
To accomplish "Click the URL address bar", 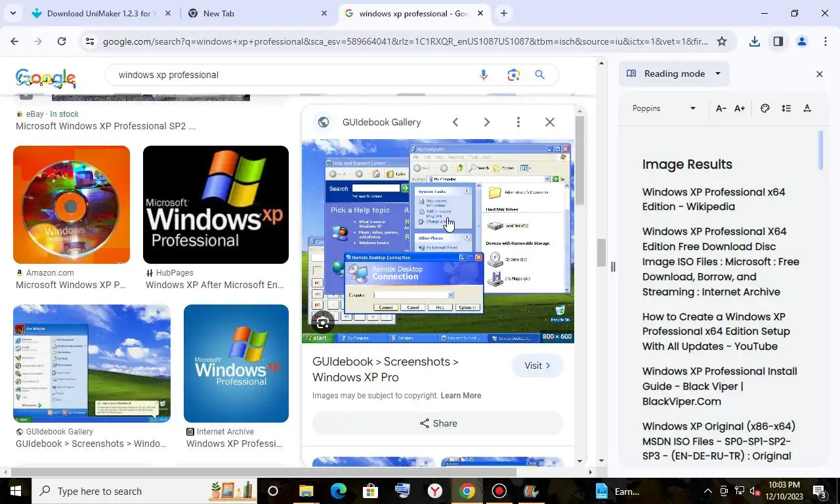I will pos(406,41).
